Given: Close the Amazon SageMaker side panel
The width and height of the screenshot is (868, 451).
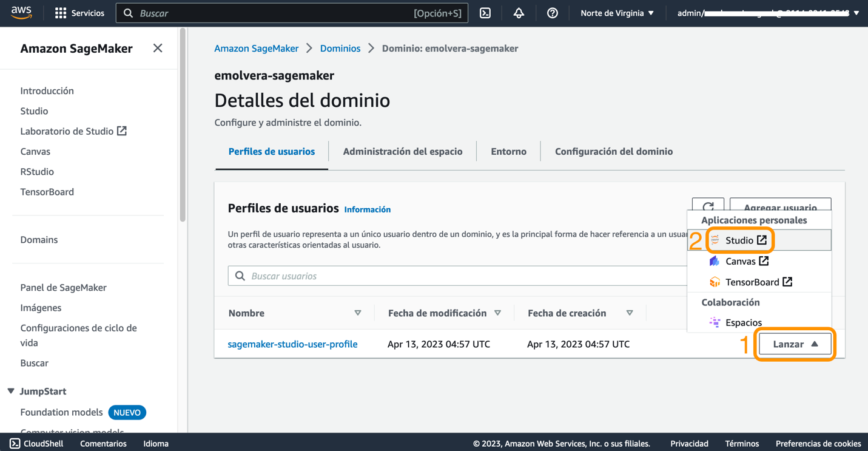Looking at the screenshot, I should [x=158, y=48].
